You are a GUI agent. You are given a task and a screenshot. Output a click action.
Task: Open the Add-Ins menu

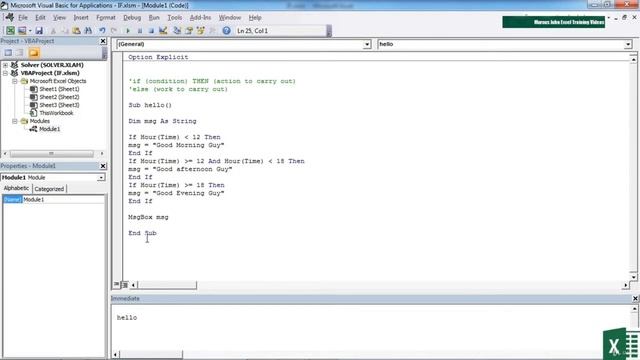[x=200, y=18]
